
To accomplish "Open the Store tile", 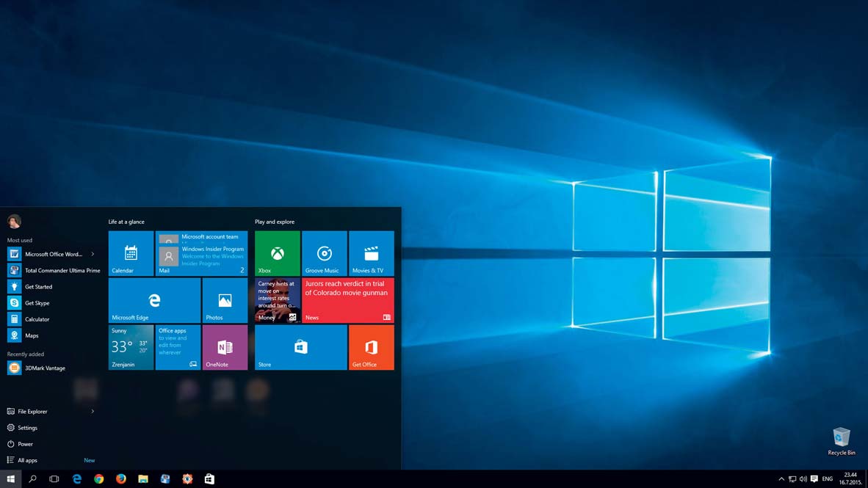I will 301,347.
